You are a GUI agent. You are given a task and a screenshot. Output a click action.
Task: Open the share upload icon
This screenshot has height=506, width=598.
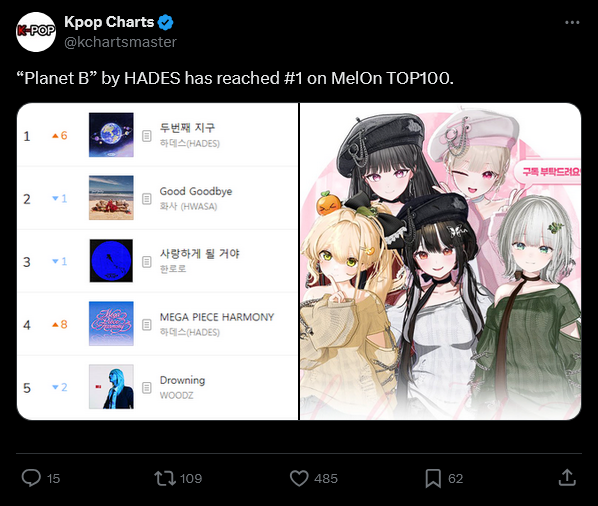[x=567, y=477]
